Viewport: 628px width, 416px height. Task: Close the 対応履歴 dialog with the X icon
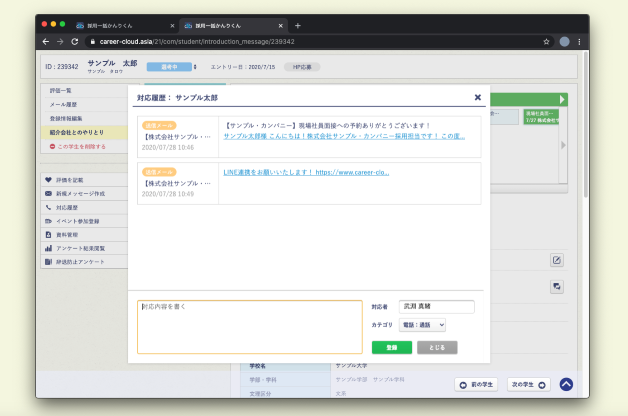478,98
